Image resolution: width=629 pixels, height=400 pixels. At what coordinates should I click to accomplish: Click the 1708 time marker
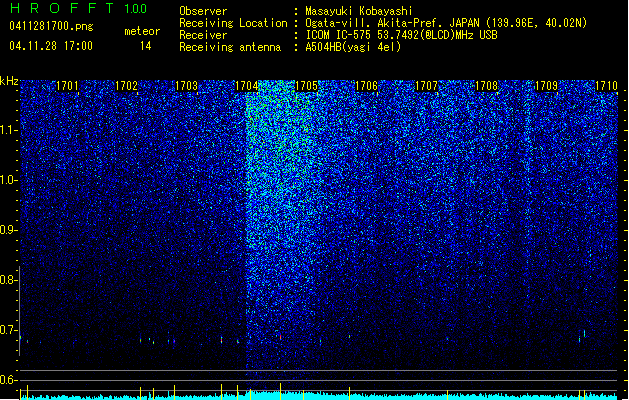(x=487, y=86)
